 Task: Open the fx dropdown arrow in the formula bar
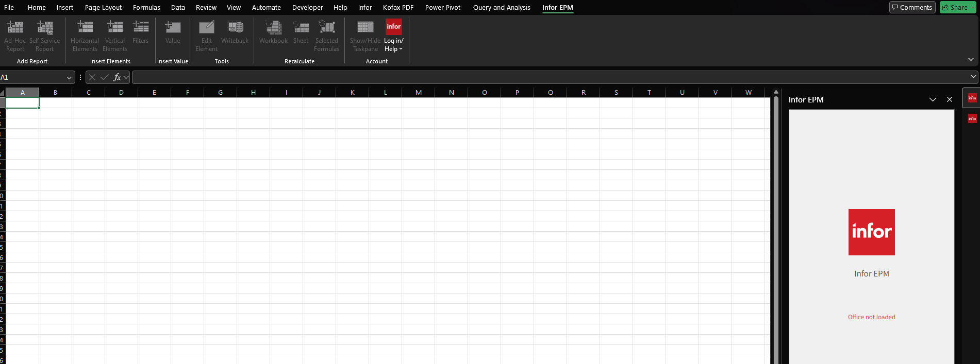click(x=126, y=77)
